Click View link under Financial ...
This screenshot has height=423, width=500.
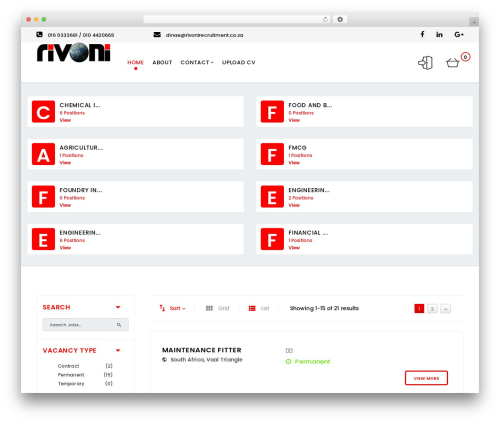(294, 248)
